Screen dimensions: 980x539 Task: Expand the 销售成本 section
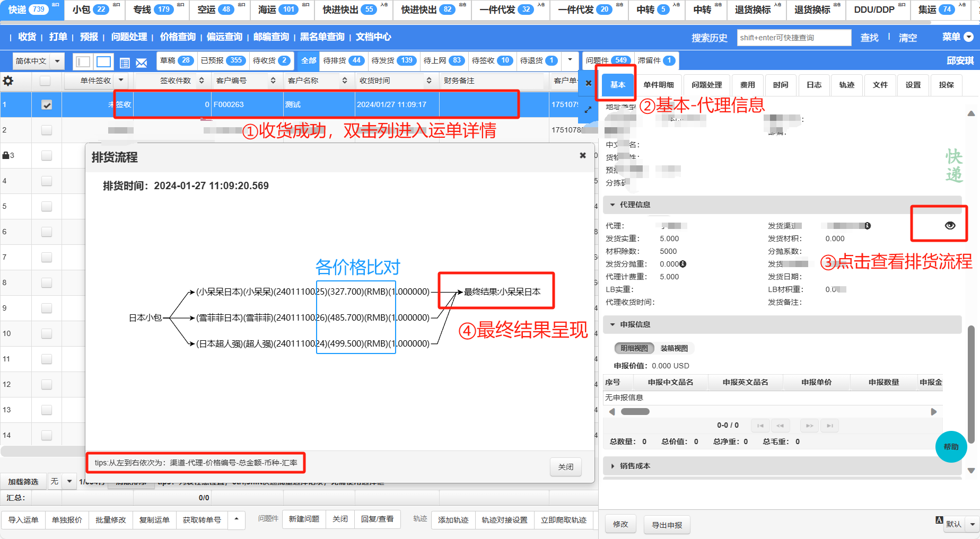click(x=612, y=466)
